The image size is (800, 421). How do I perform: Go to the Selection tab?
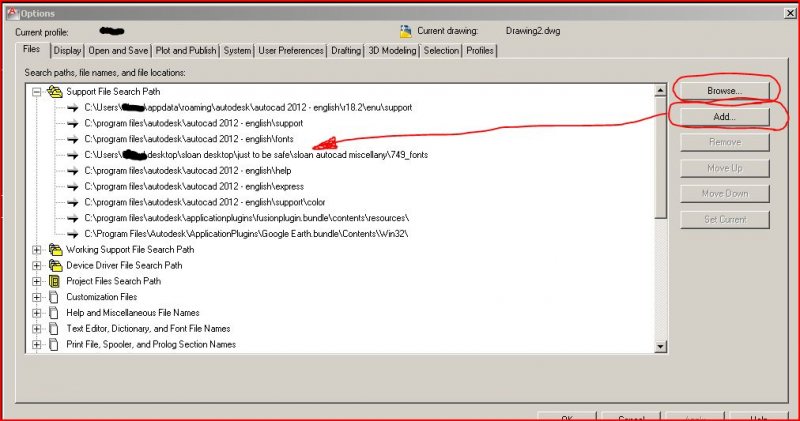pyautogui.click(x=441, y=51)
